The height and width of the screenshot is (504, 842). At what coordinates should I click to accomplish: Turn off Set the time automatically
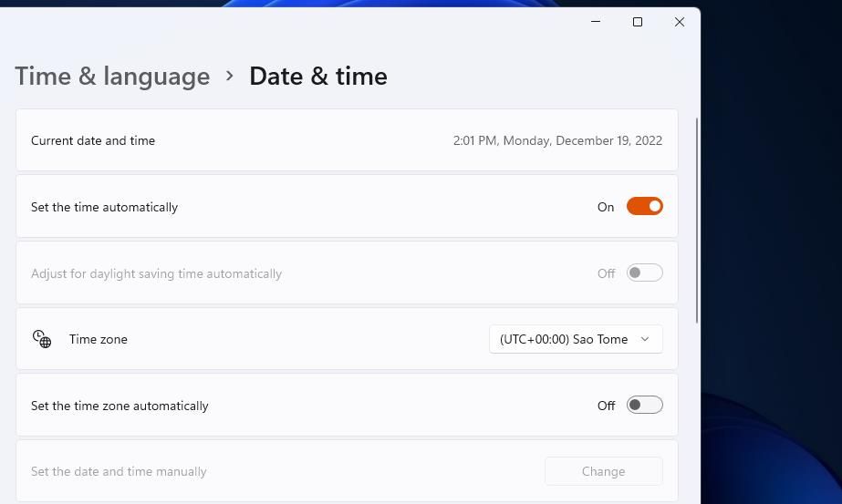click(x=644, y=207)
